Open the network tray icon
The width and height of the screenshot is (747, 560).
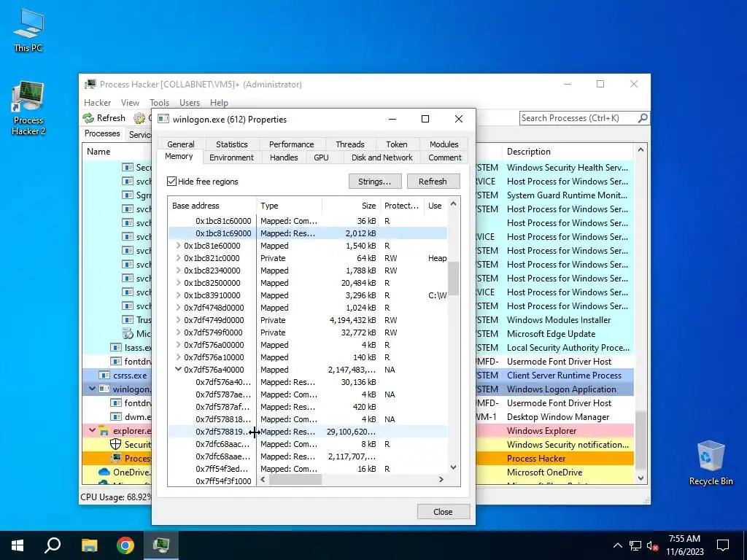(x=635, y=545)
